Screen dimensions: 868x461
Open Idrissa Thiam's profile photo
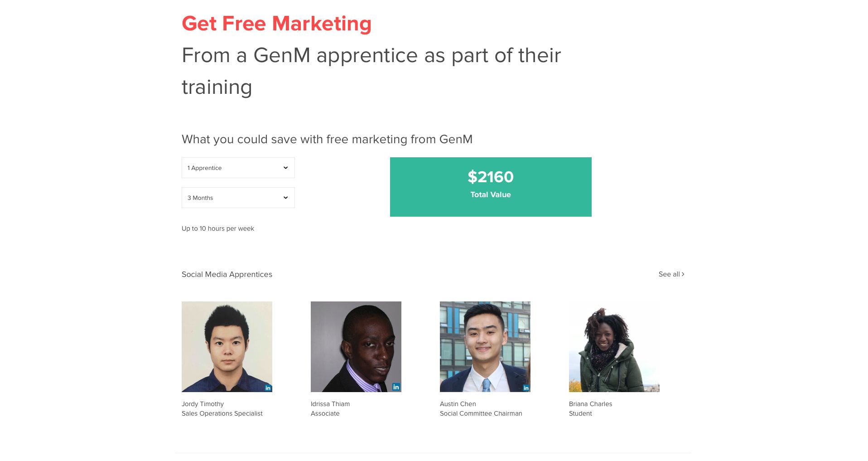(x=356, y=347)
